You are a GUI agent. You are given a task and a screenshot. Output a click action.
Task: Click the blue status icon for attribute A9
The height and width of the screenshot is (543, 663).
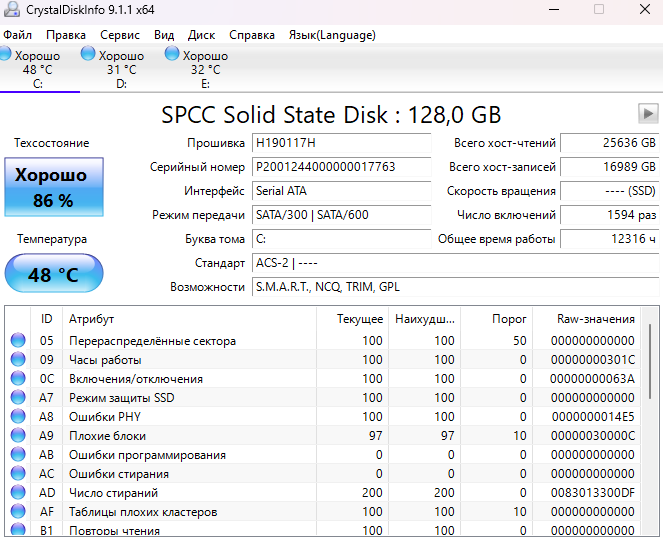click(x=18, y=435)
